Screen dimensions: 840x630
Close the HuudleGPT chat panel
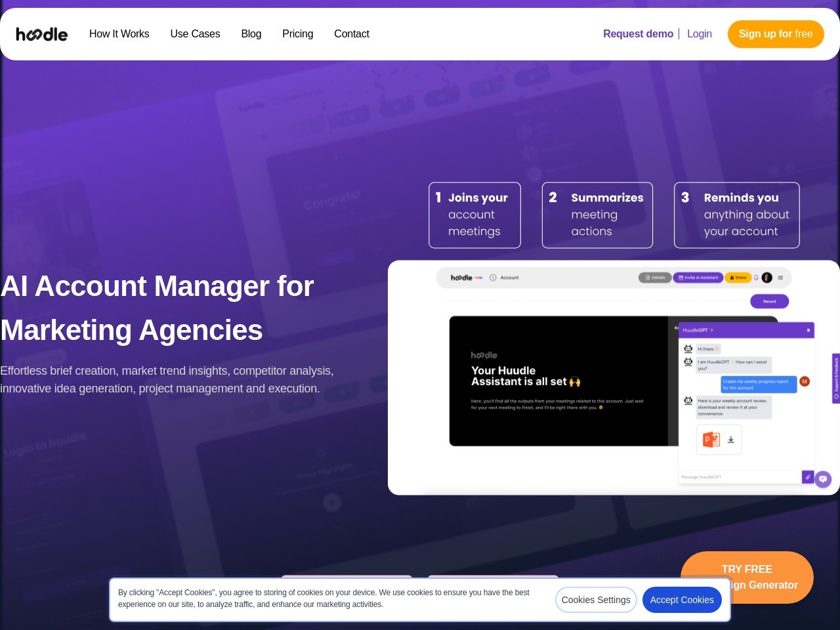click(x=808, y=330)
